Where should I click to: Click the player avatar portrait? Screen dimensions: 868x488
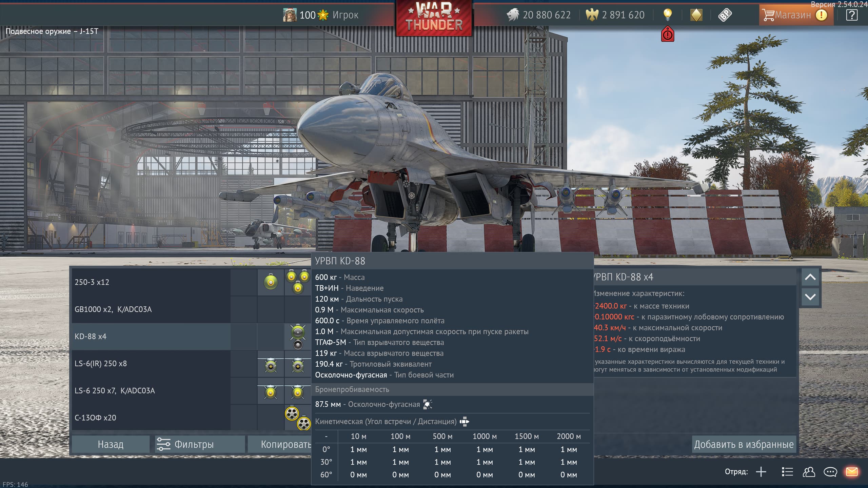coord(290,15)
